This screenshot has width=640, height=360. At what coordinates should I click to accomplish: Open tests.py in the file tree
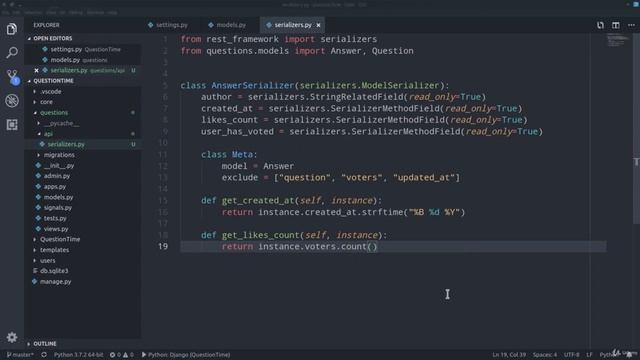click(55, 218)
